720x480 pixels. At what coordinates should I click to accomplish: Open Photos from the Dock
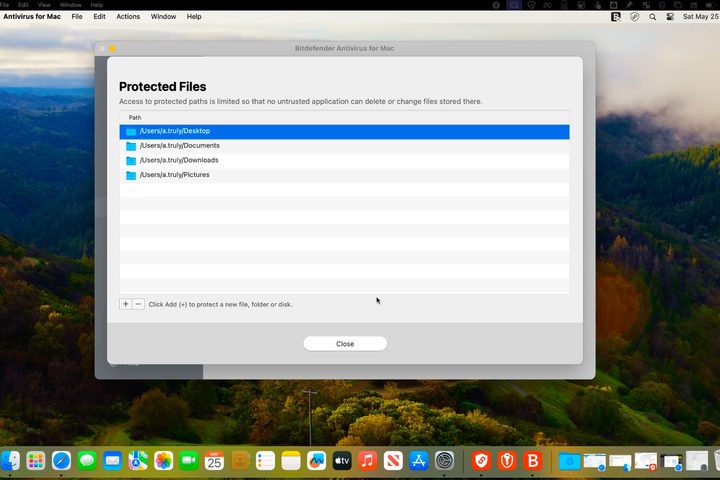click(163, 461)
